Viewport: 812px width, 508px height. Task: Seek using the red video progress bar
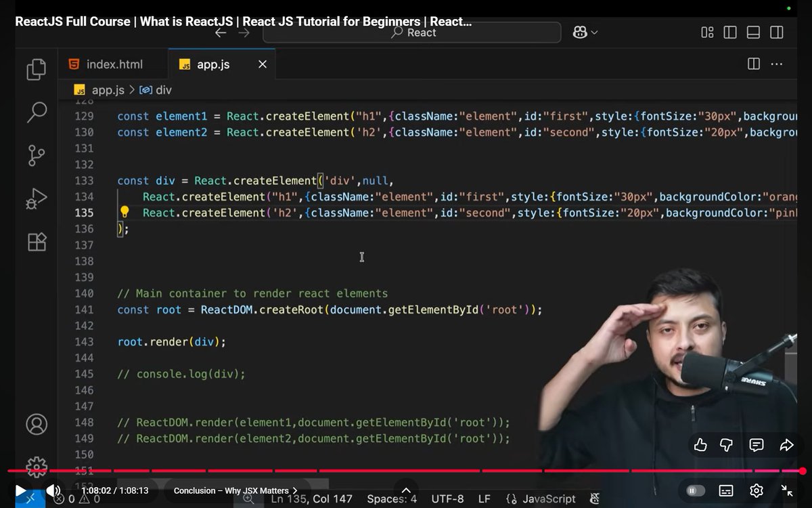click(x=406, y=469)
